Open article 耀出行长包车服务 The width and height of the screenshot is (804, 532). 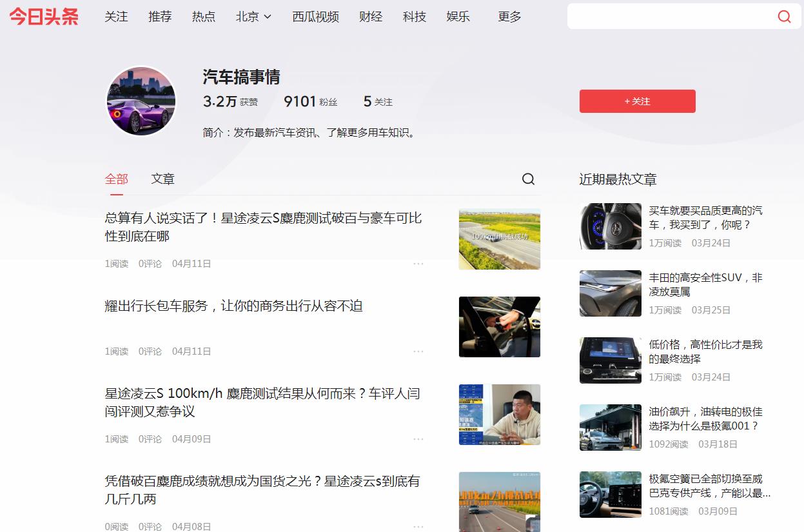coord(234,306)
